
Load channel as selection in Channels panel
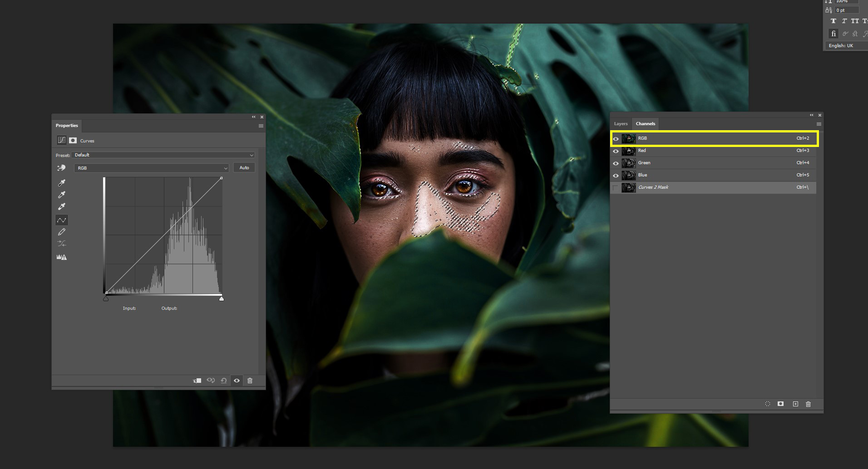coord(768,404)
